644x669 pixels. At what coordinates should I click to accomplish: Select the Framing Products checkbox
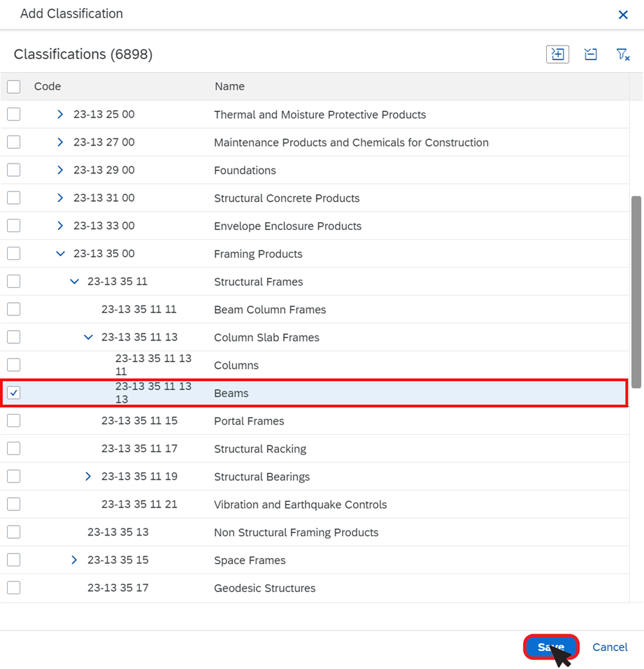[x=14, y=254]
